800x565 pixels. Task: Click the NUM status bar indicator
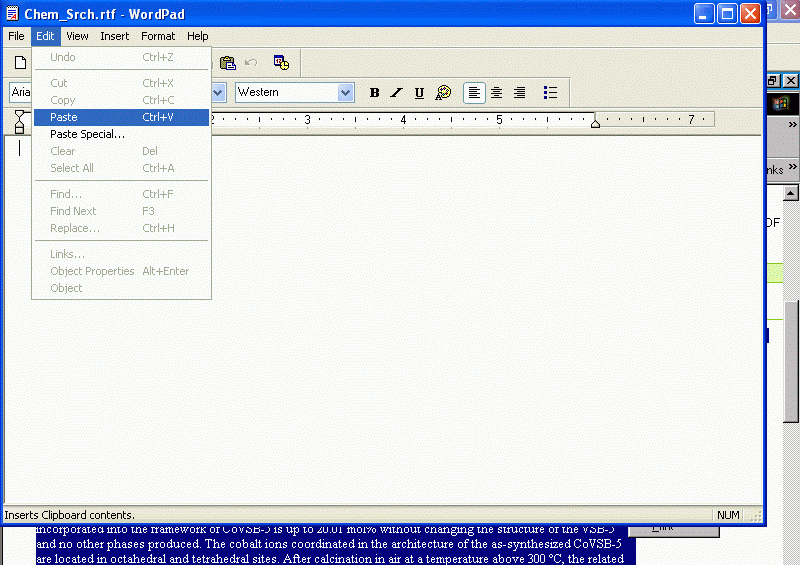pyautogui.click(x=728, y=515)
